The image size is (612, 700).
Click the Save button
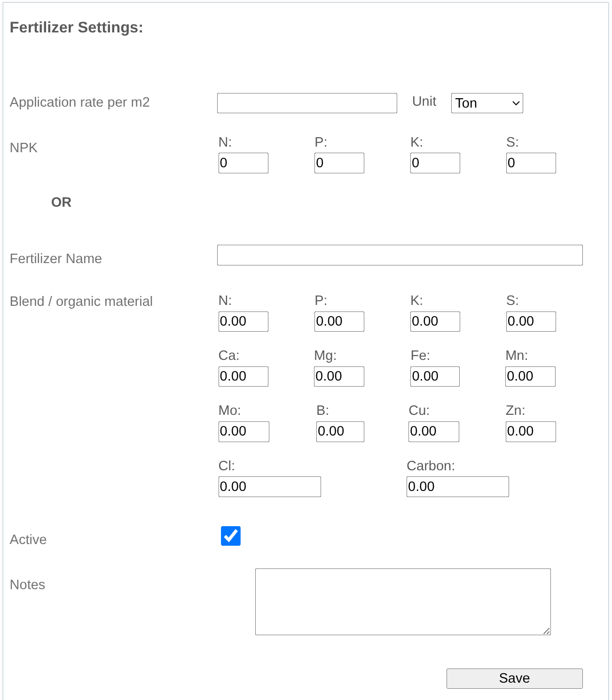pos(514,678)
